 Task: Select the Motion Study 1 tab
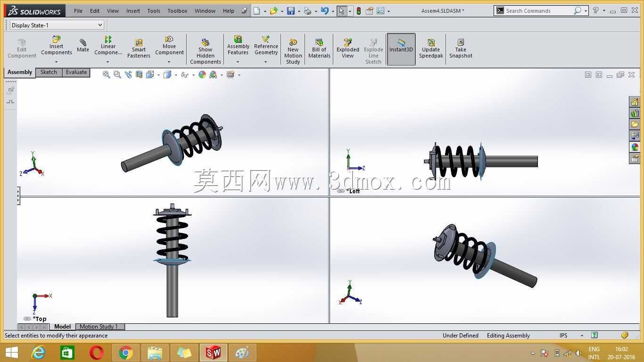click(99, 327)
